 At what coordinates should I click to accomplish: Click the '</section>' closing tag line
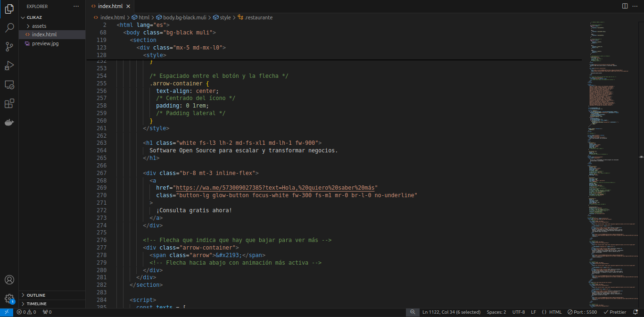pos(146,285)
